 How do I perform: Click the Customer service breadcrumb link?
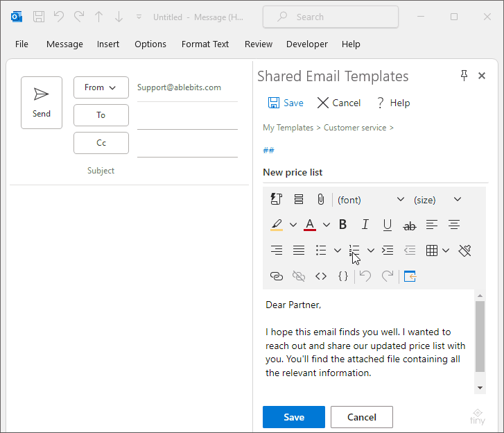coord(355,128)
